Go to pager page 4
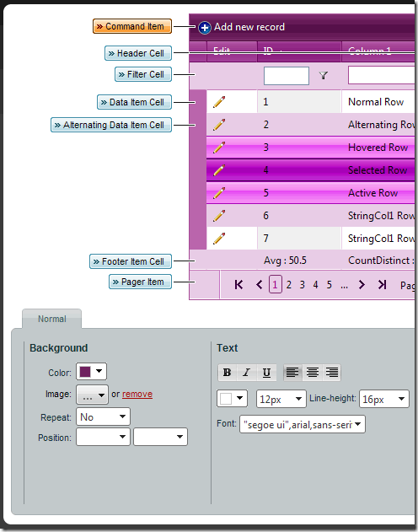Image resolution: width=418 pixels, height=532 pixels. [316, 285]
